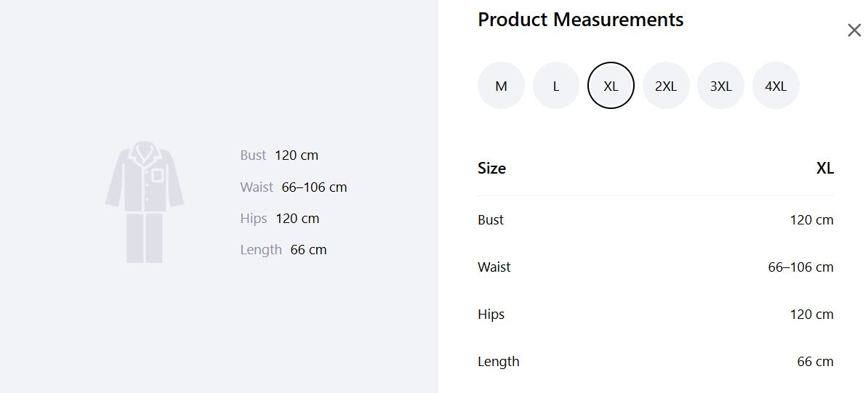Click the Bust row in the table
The height and width of the screenshot is (393, 868).
click(656, 220)
